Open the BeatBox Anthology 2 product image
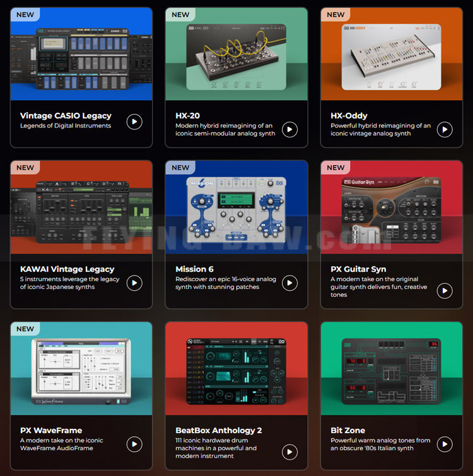Viewport: 473px width, 476px height. coord(237,369)
